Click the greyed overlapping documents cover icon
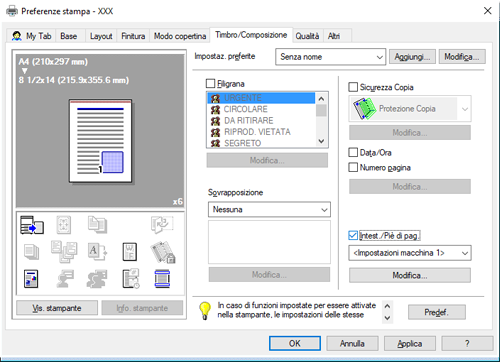 tap(97, 224)
